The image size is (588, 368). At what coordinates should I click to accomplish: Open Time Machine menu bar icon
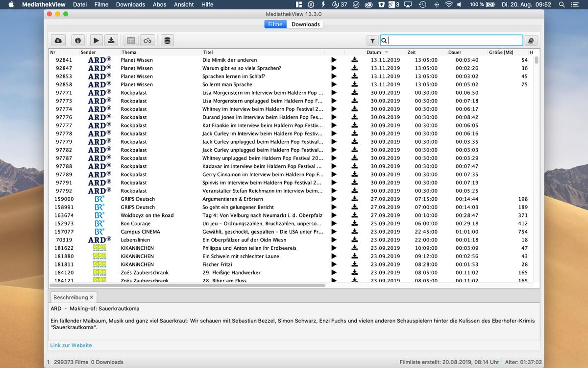(x=422, y=4)
